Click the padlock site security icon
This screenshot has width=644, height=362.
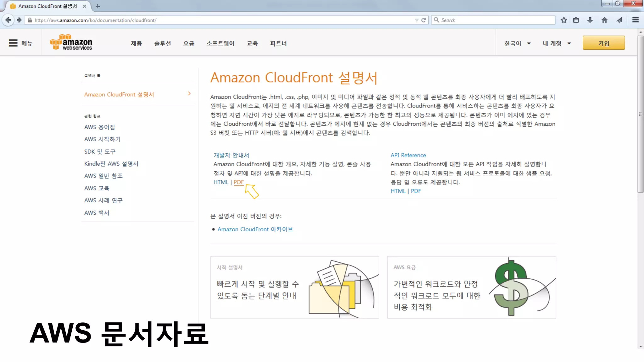coord(30,20)
